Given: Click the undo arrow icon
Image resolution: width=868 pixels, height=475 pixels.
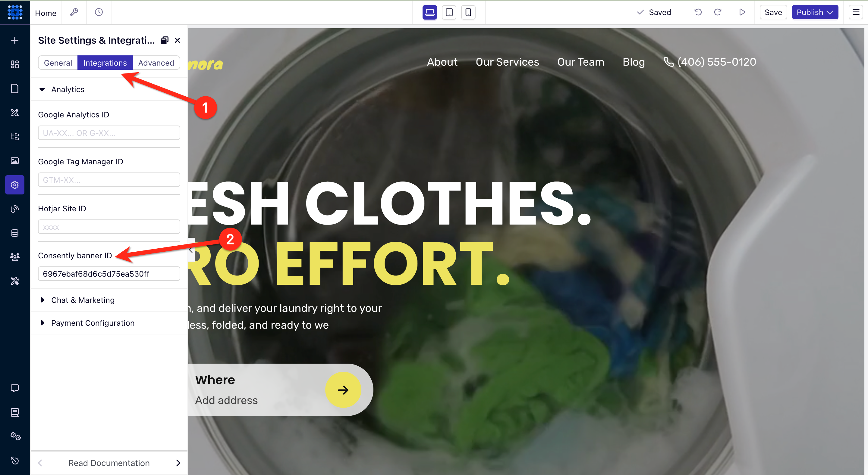Looking at the screenshot, I should tap(698, 12).
